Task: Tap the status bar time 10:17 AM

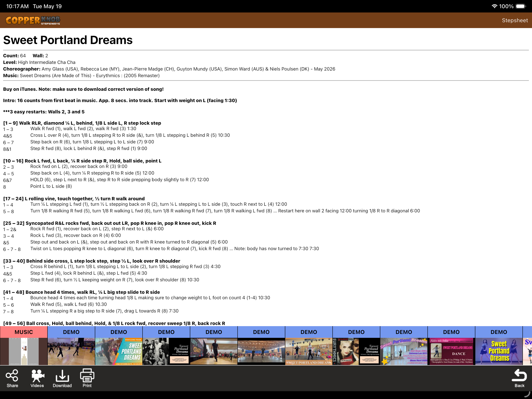Action: point(17,6)
